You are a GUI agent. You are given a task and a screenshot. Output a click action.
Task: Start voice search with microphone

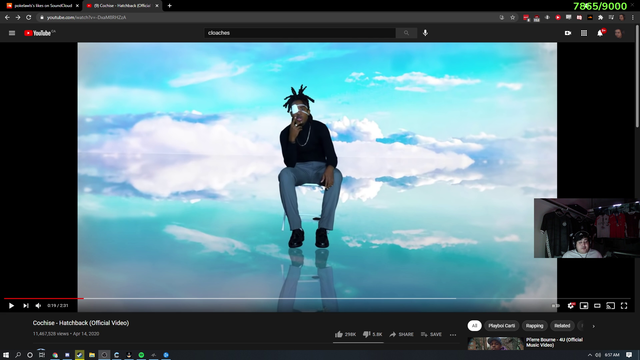coord(425,33)
